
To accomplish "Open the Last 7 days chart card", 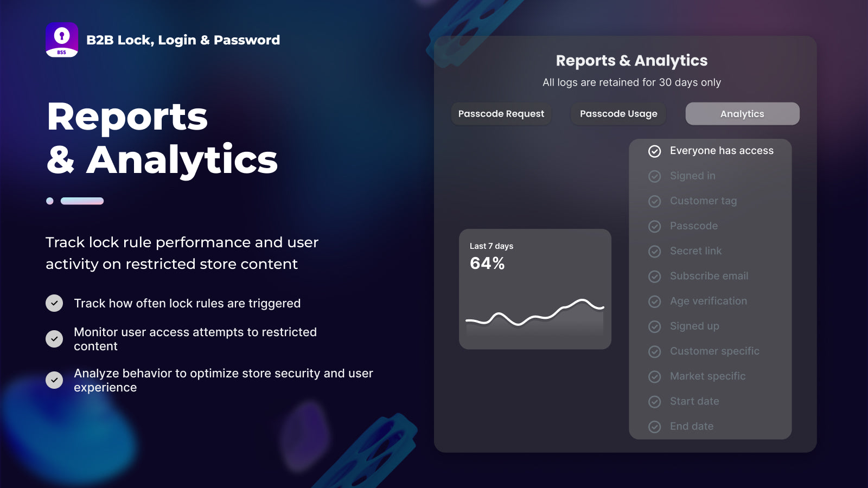I will [535, 289].
